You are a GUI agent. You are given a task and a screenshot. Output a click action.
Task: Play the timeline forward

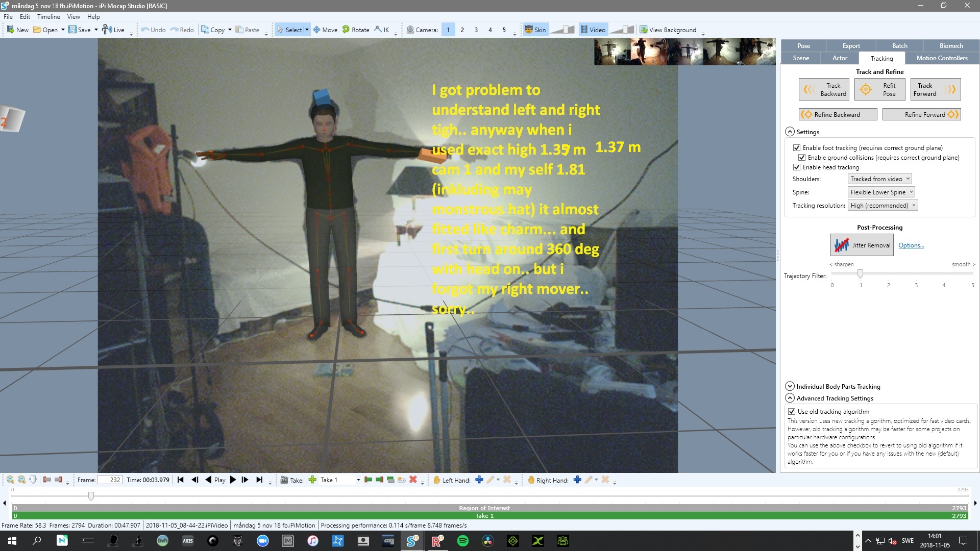point(233,480)
